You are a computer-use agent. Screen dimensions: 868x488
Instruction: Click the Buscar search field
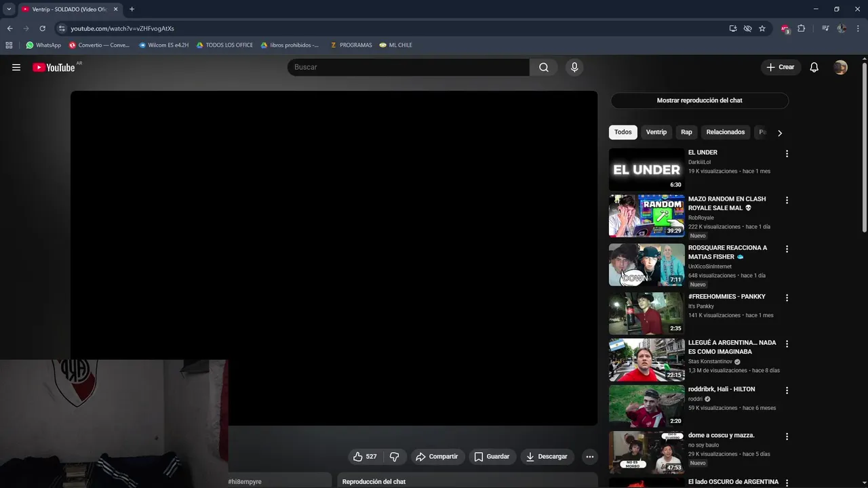pos(408,67)
